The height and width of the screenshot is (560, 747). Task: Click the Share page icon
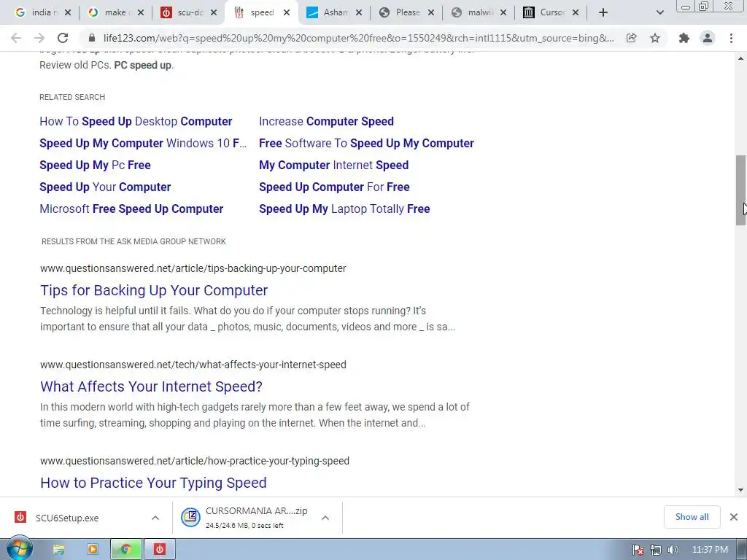631,38
